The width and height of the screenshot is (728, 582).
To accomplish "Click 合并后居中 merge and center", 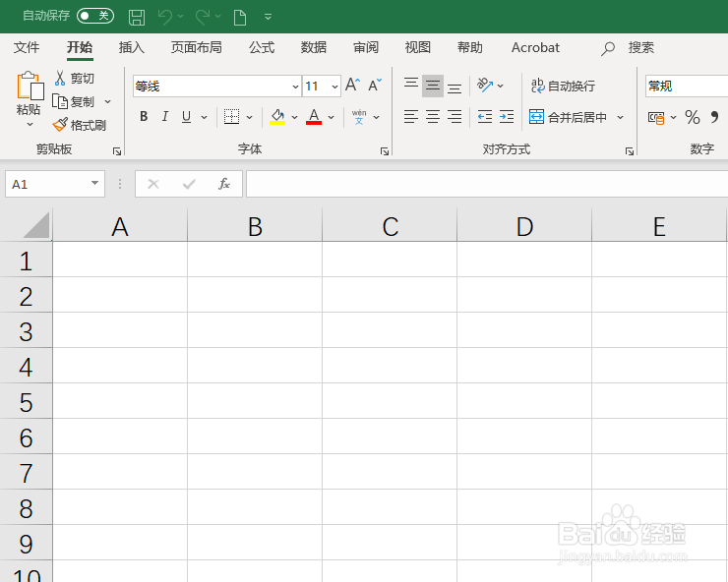I will 568,117.
